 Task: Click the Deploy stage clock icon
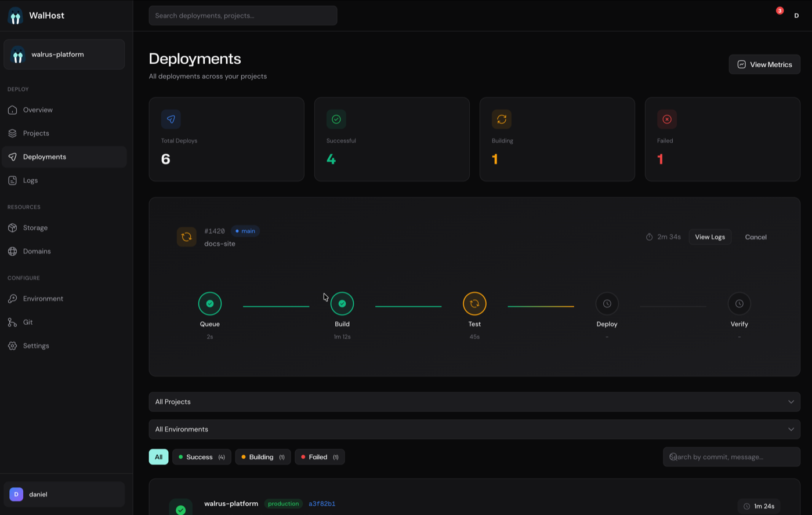[x=607, y=303]
